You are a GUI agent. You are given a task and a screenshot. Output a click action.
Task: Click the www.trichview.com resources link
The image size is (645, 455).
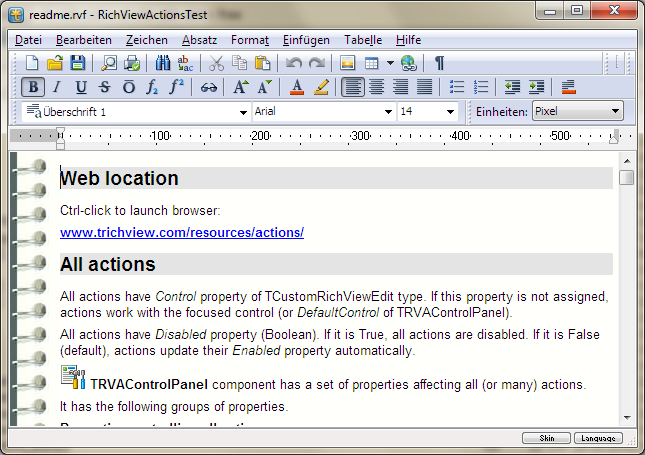(181, 233)
